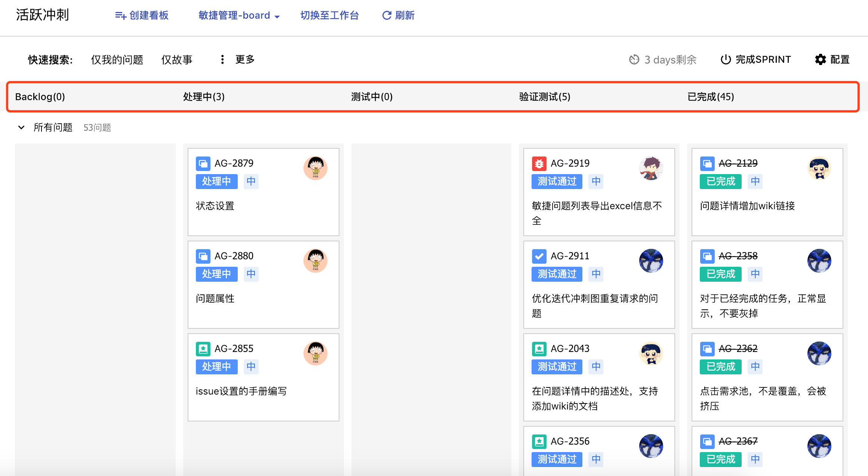Click the issue type icon on AG-2367
Screen dimensions: 868x476
[707, 441]
